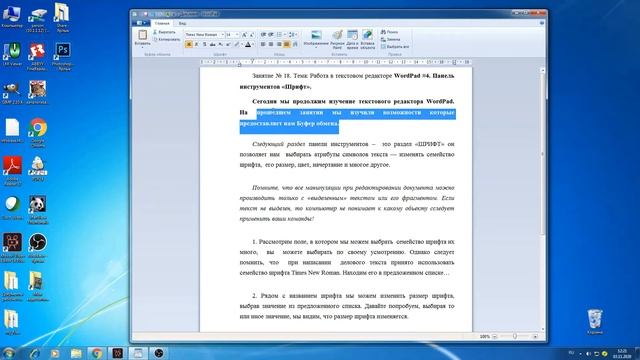Click the volume icon in the system tray

588,353
